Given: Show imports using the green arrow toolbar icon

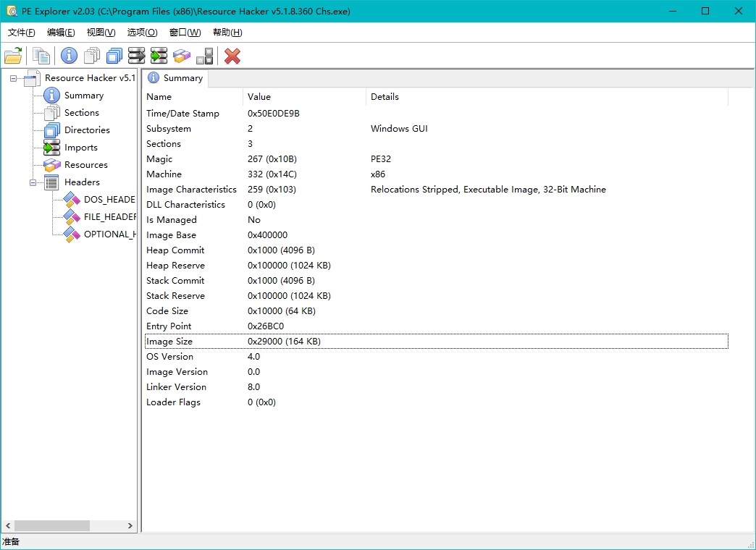Looking at the screenshot, I should coord(159,56).
